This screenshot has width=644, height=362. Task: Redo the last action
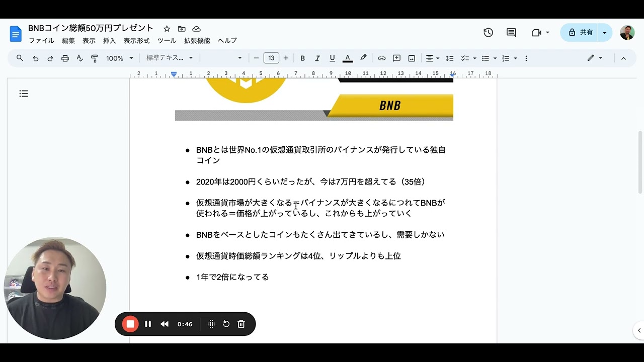pyautogui.click(x=50, y=58)
